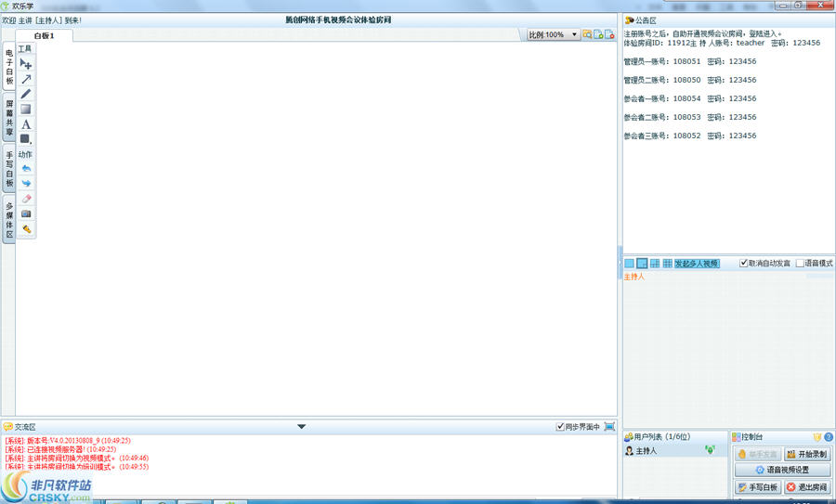Screen dimensions: 836x504
Task: Click the green microphone icon beside 主持人
Action: [710, 450]
